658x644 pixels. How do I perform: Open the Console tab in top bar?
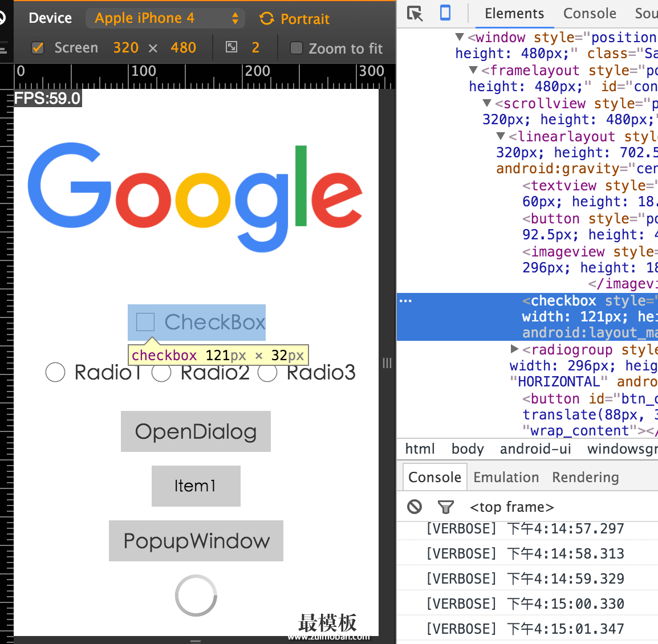(589, 14)
